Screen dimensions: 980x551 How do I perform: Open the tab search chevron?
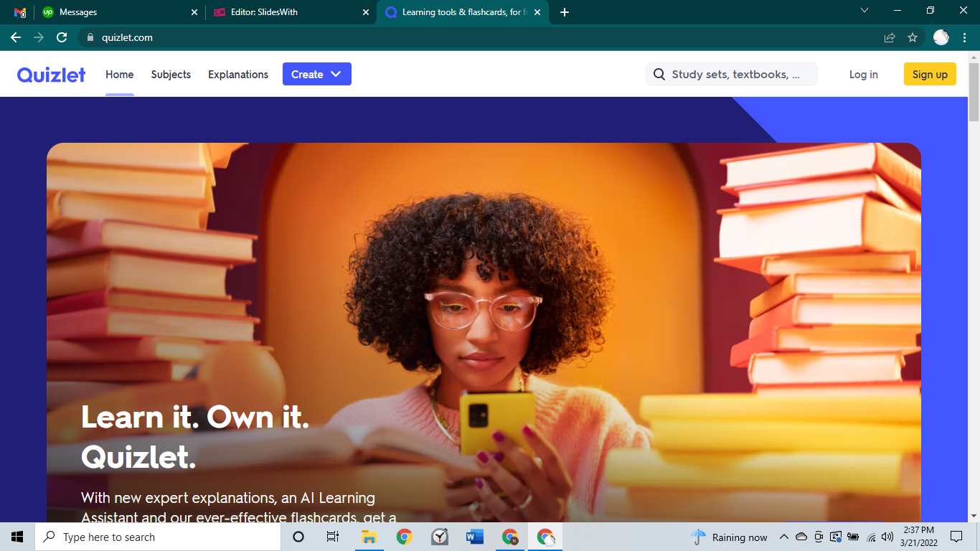point(864,11)
